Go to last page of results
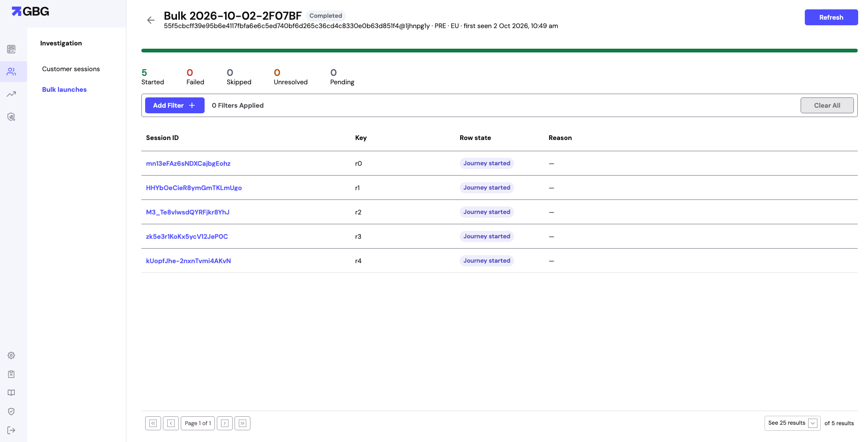The image size is (868, 442). tap(243, 423)
